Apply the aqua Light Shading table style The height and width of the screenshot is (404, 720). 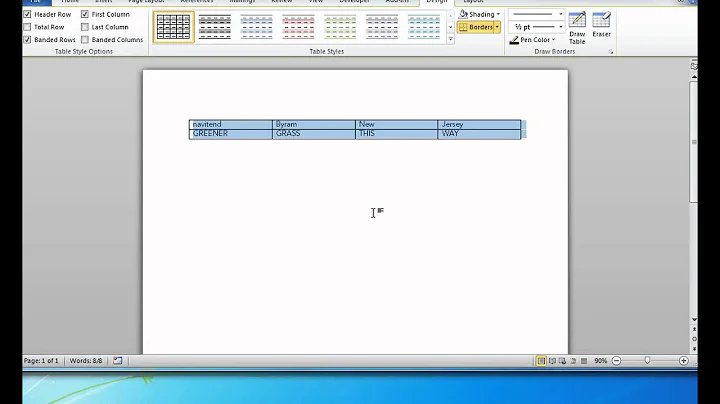pyautogui.click(x=424, y=27)
